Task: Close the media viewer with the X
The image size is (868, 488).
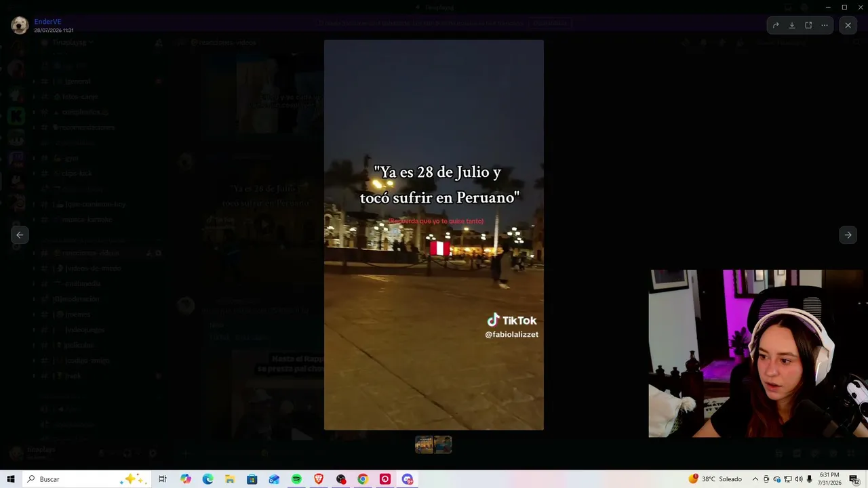Action: (x=848, y=25)
